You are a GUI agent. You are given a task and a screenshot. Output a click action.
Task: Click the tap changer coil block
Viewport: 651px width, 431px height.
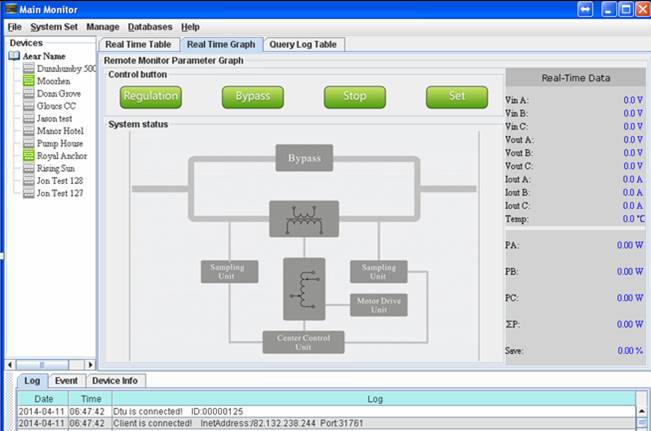(x=304, y=289)
